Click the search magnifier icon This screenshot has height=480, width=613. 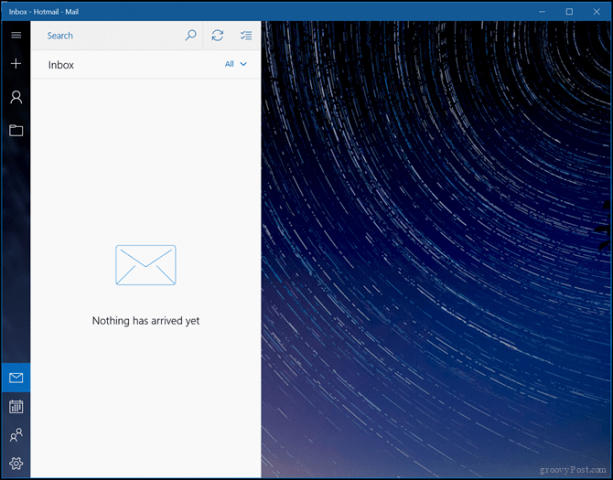pyautogui.click(x=191, y=35)
